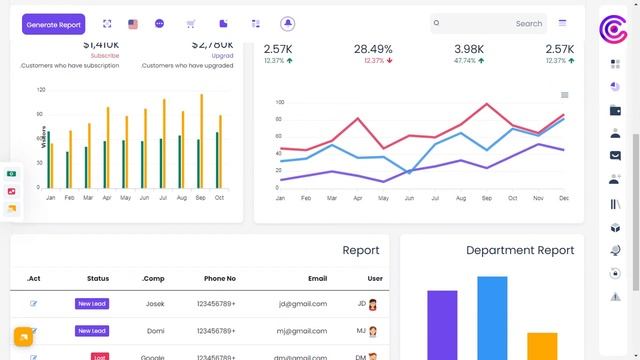The width and height of the screenshot is (640, 360).
Task: Open the pie chart sidebar icon
Action: pos(615,87)
